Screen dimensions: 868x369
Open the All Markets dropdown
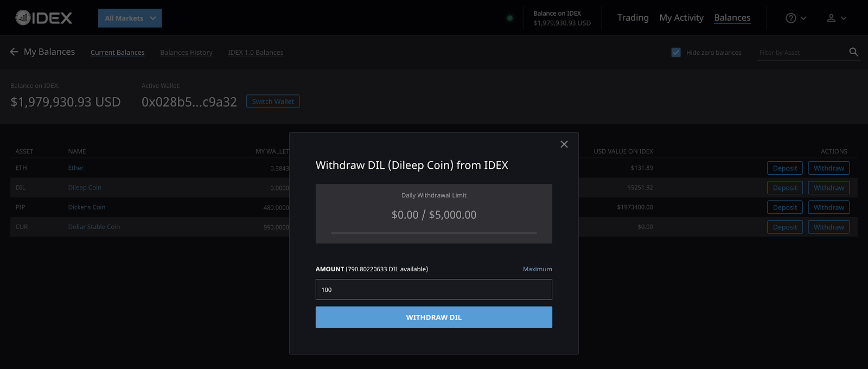130,18
